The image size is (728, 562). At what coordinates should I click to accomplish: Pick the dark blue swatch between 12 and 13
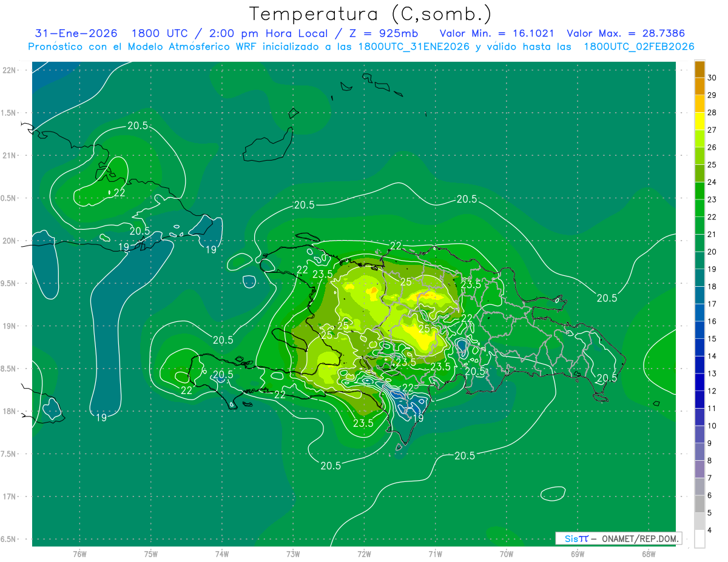[x=699, y=382]
